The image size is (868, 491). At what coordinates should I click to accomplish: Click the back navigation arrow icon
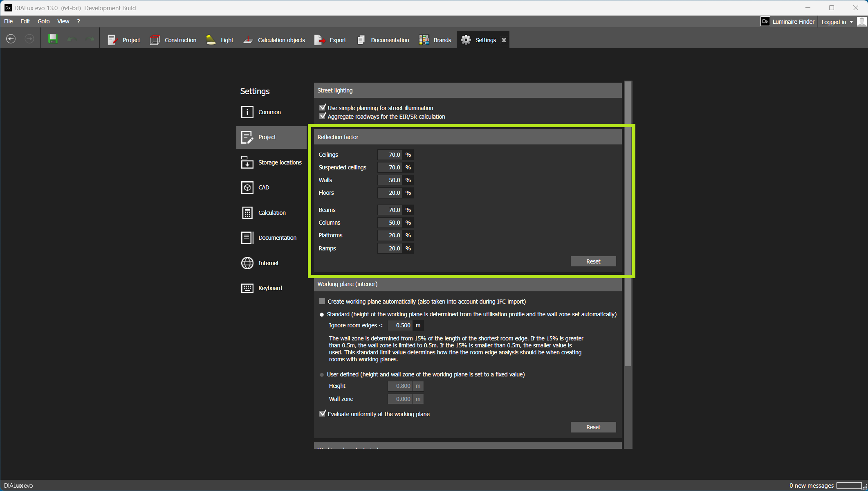[11, 39]
